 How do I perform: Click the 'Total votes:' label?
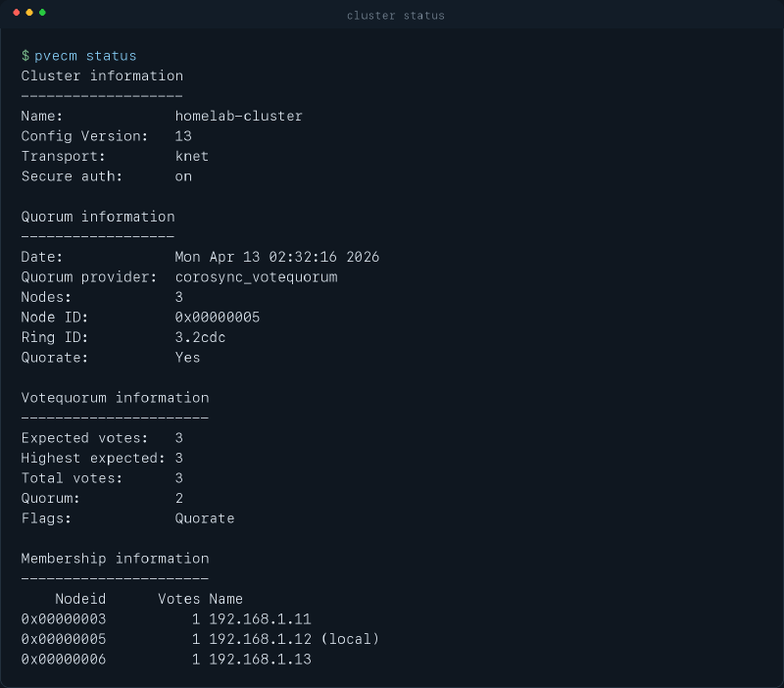[x=72, y=478]
